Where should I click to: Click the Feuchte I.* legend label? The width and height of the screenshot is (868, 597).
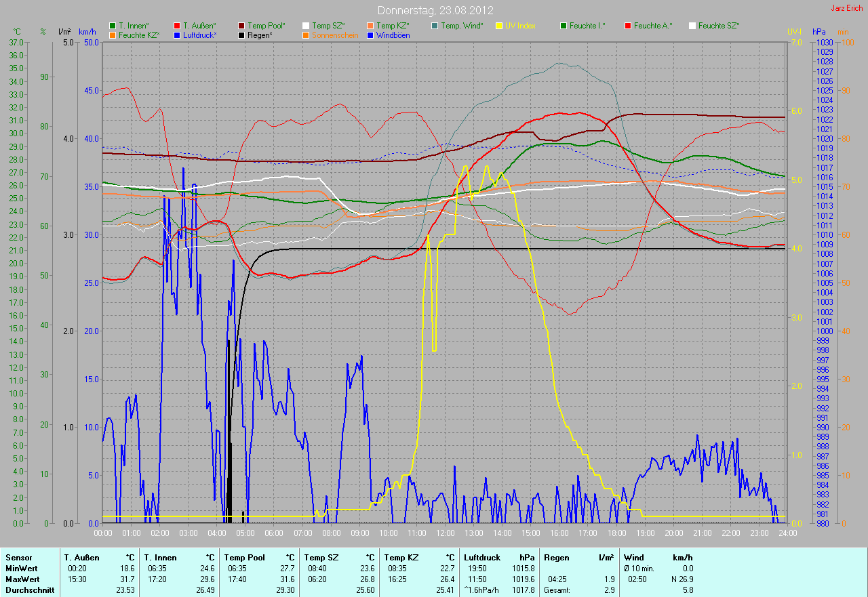click(587, 26)
